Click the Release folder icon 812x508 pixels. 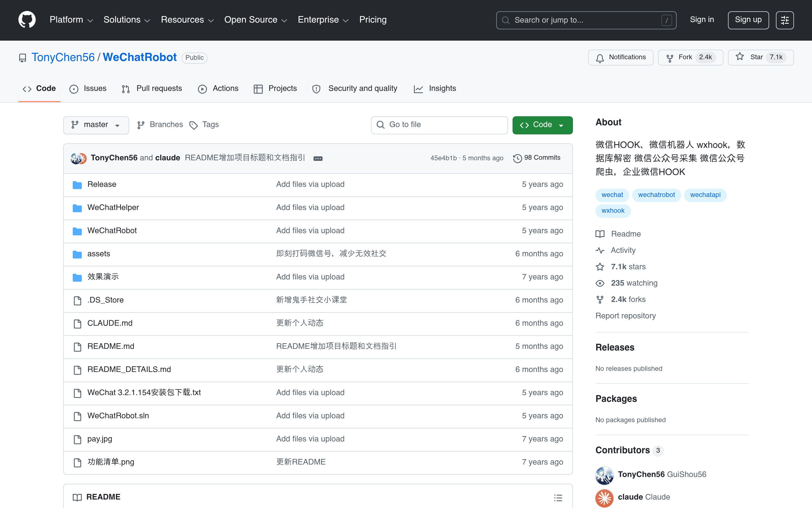coord(77,185)
